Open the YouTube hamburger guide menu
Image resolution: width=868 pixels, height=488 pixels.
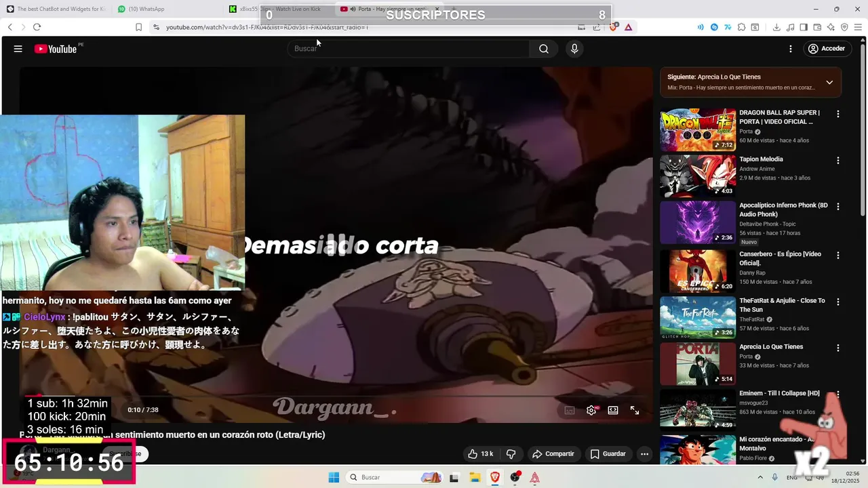point(18,49)
